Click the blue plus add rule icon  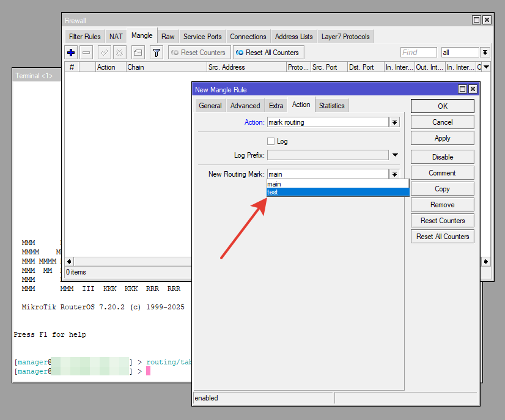[x=71, y=53]
